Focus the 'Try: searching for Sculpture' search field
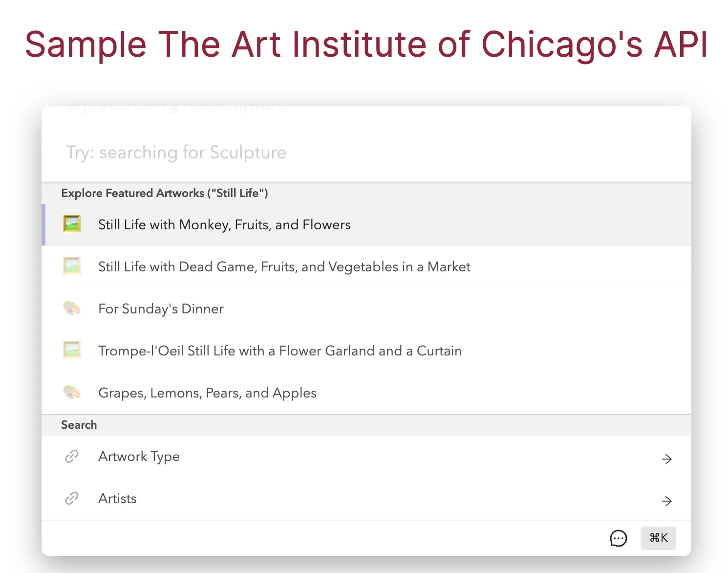Image resolution: width=728 pixels, height=573 pixels. click(x=366, y=152)
